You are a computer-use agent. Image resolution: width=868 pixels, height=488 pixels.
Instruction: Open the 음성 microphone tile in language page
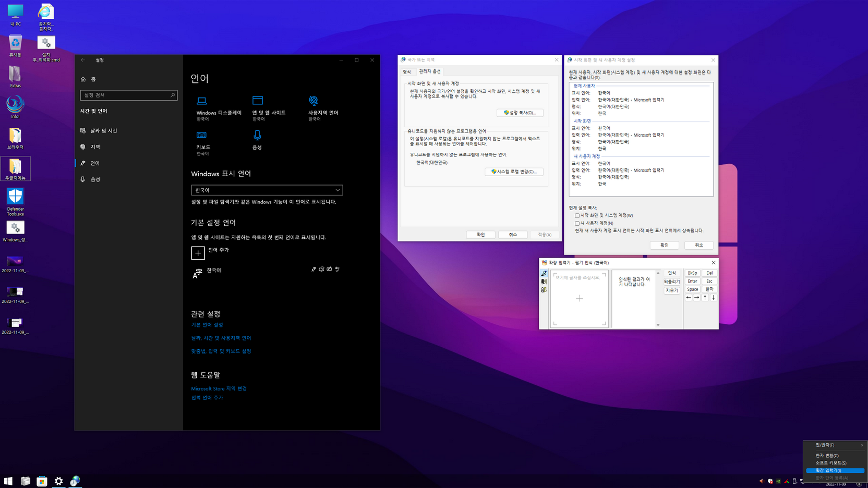(257, 140)
